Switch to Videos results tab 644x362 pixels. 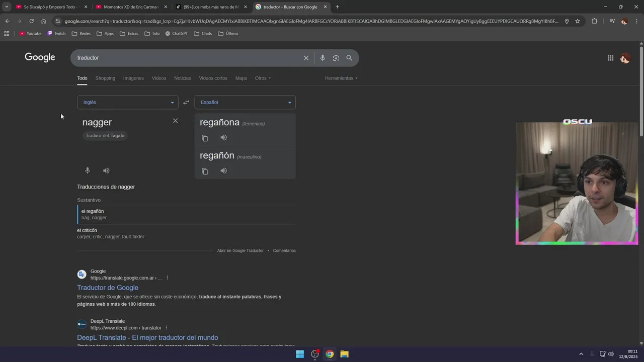click(x=159, y=78)
